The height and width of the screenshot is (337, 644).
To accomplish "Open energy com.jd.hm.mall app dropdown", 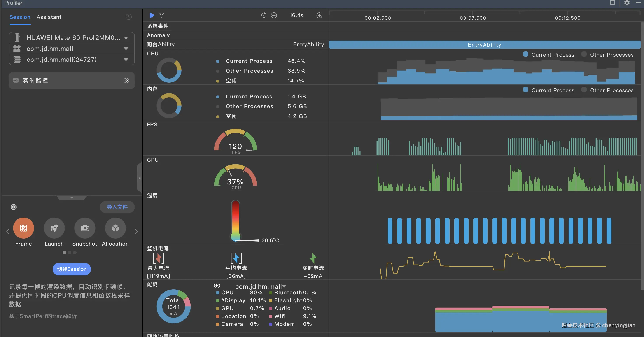I will coord(284,286).
